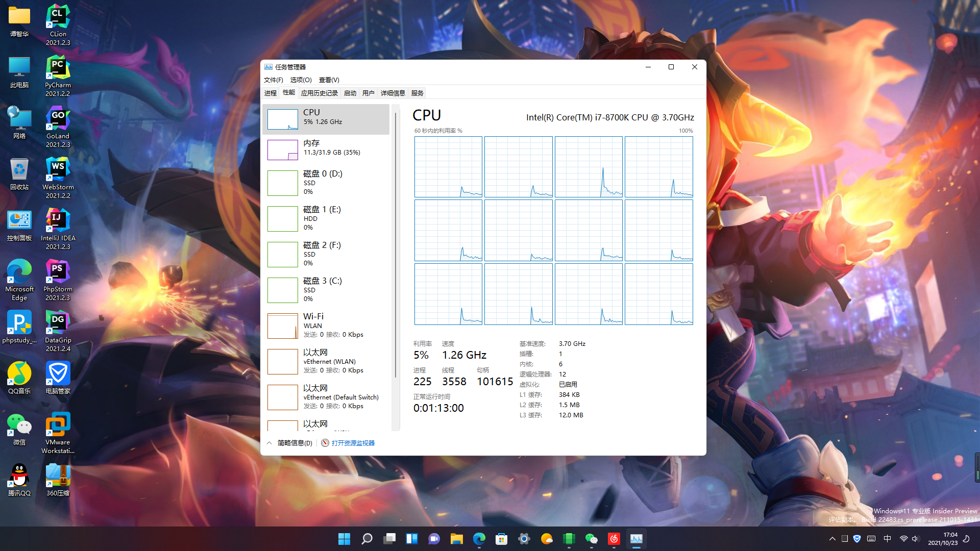This screenshot has width=980, height=551.
Task: Expand the system tray hidden icons chevron
Action: [832, 539]
